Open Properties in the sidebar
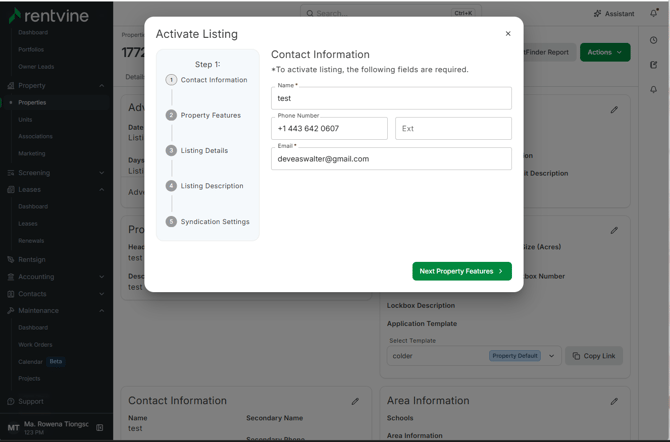This screenshot has width=670, height=442. coord(32,103)
